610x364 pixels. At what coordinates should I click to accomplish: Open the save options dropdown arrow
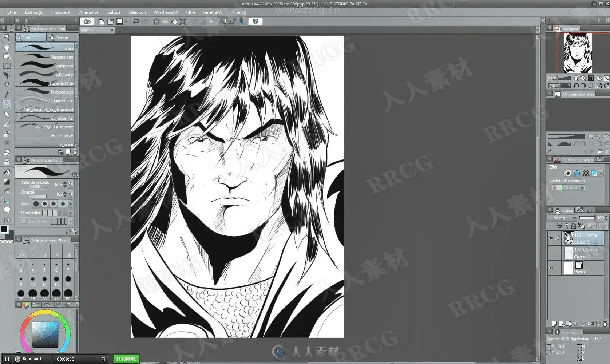point(126,21)
